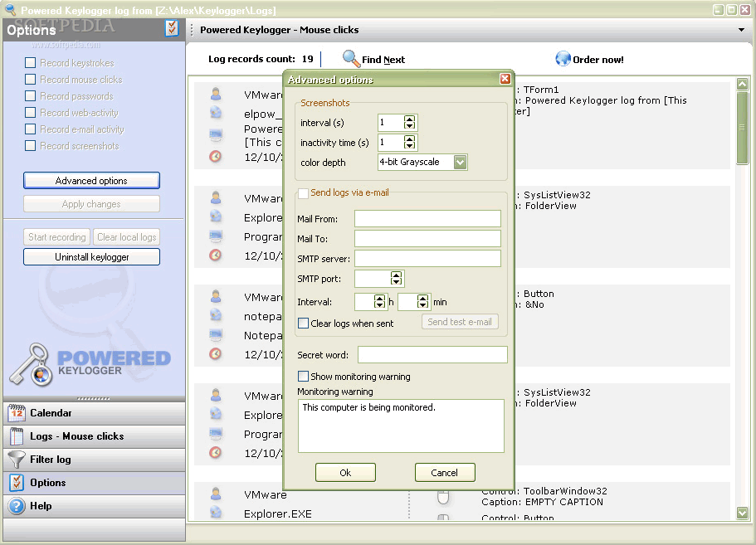
Task: Click the Mail From input field
Action: [x=427, y=218]
